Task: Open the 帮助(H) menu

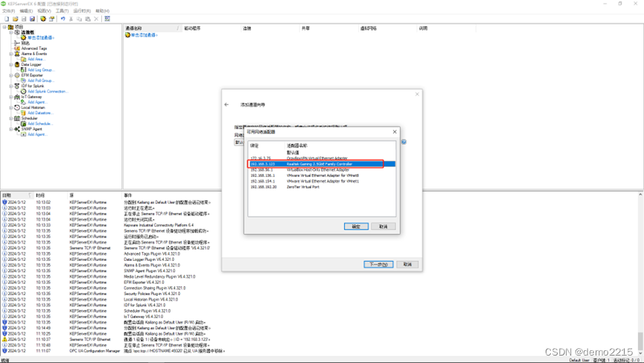Action: coord(102,11)
